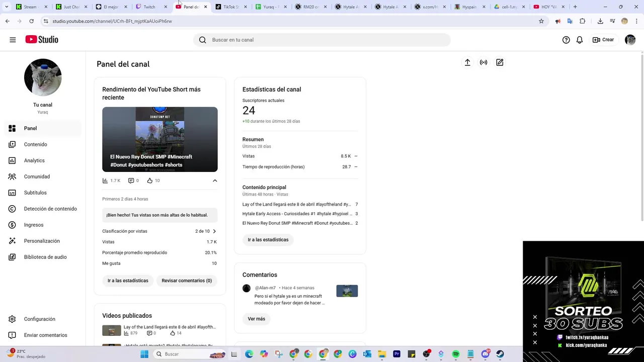644x362 pixels.
Task: Click the views bar chart icon 1.7 K
Action: click(105, 180)
